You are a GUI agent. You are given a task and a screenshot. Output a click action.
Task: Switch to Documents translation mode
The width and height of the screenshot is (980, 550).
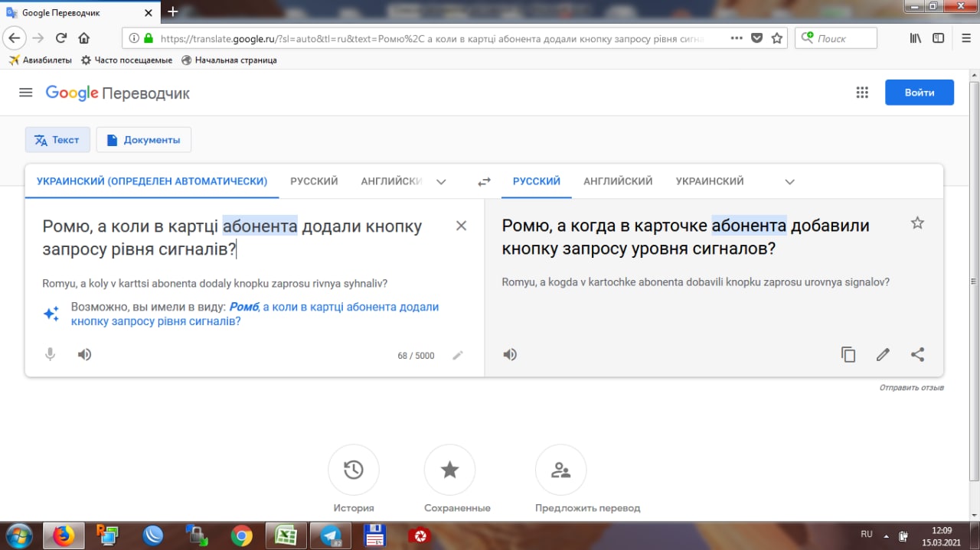click(143, 140)
